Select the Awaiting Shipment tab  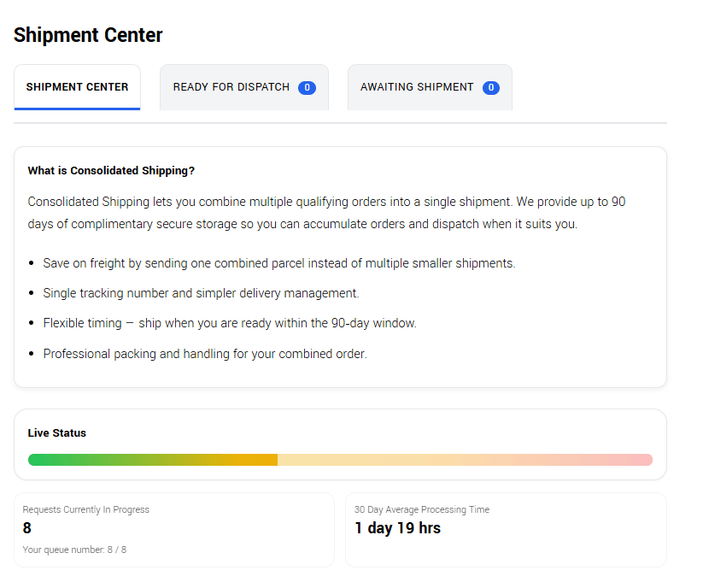click(417, 87)
